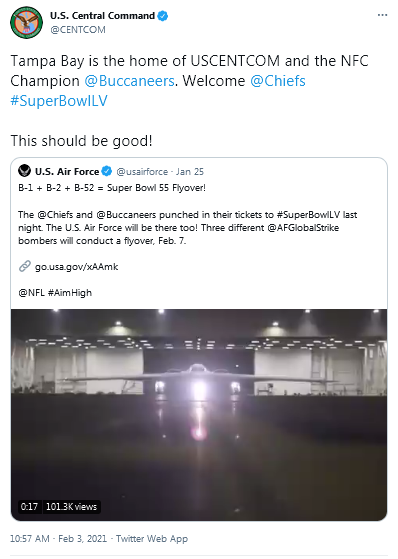Open the U.S. Air Force avatar icon
Viewport: 398px width, 559px height.
[25, 171]
